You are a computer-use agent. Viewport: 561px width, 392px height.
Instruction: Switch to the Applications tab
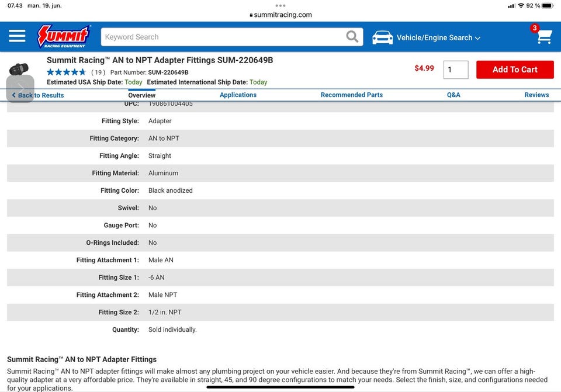pos(238,95)
